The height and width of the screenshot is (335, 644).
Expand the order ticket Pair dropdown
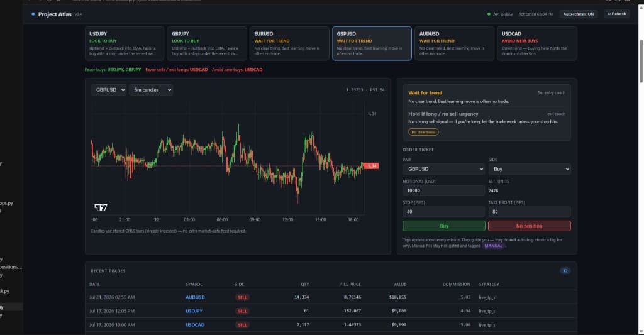click(443, 168)
